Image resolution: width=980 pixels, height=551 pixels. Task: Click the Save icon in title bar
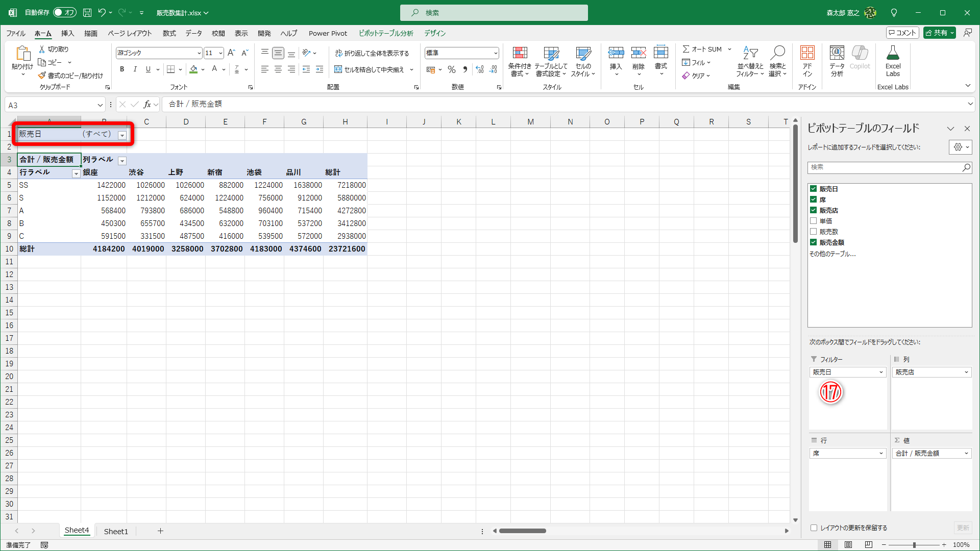87,13
